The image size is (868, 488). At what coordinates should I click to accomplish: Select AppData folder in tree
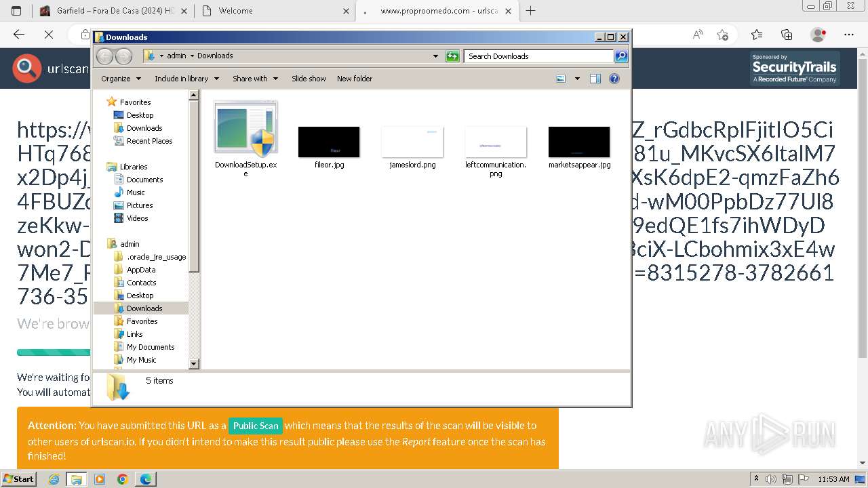coord(141,270)
